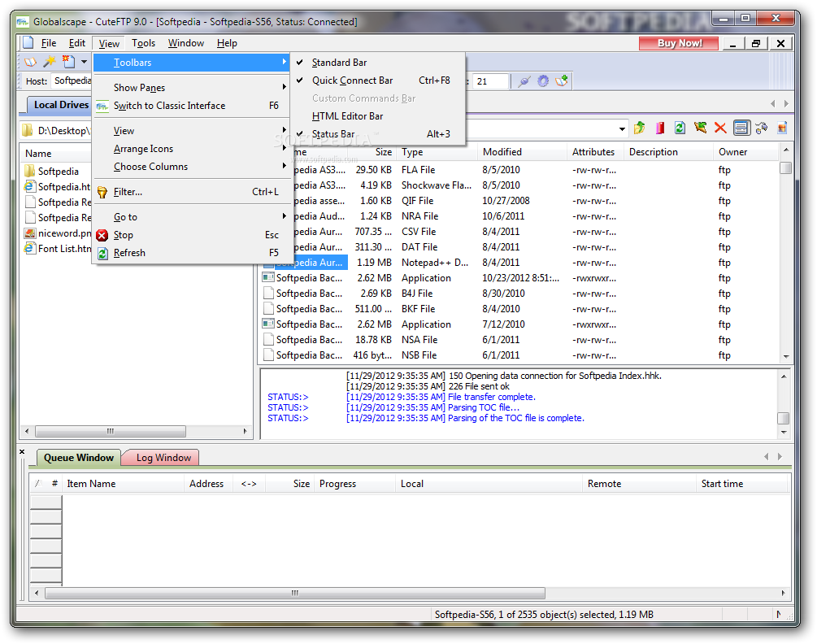Click remote file list scrollbar down arrow

[x=786, y=356]
